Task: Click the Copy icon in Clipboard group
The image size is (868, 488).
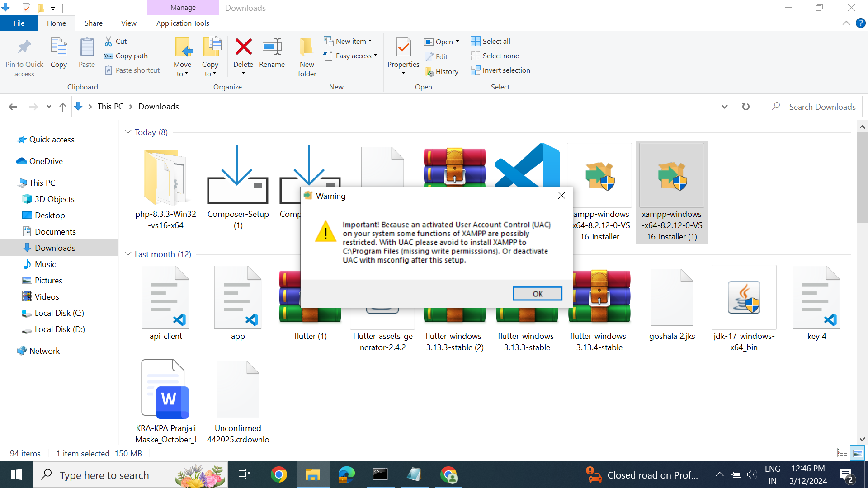Action: click(x=59, y=47)
